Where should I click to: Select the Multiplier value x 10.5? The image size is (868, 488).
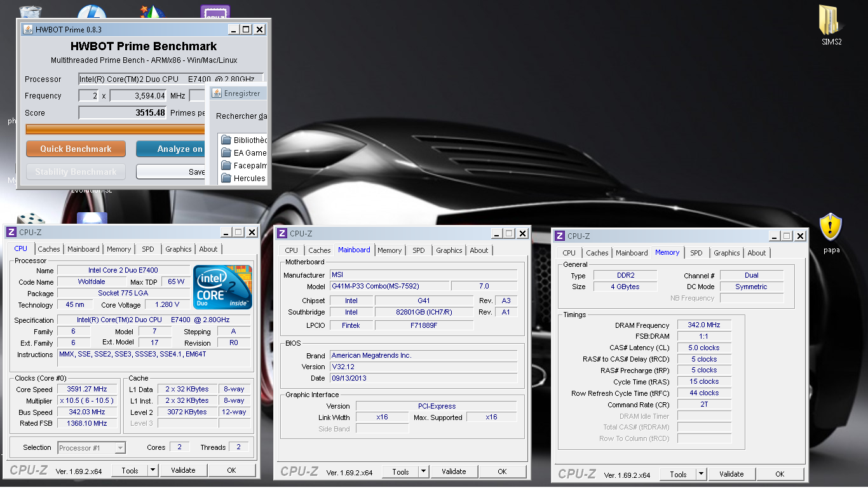88,401
